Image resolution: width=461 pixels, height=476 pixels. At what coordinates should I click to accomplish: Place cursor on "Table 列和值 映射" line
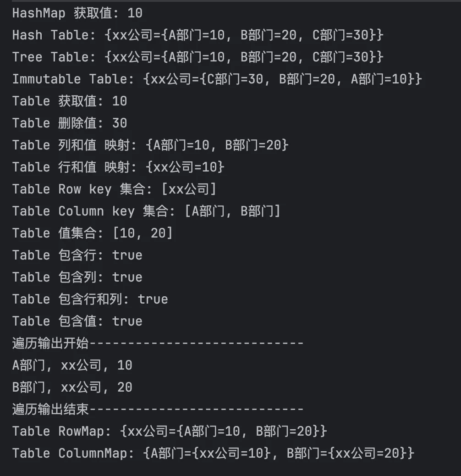point(150,145)
